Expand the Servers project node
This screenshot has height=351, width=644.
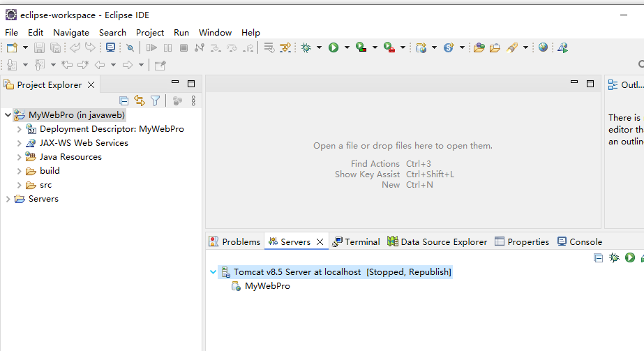8,199
